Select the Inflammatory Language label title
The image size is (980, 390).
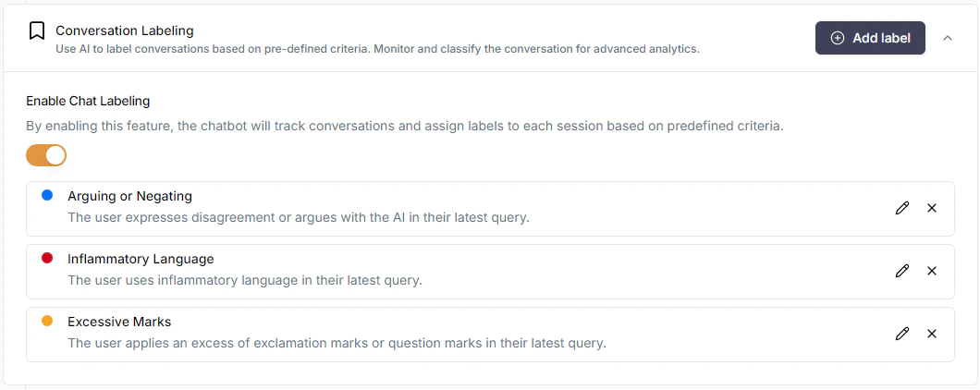[x=141, y=259]
